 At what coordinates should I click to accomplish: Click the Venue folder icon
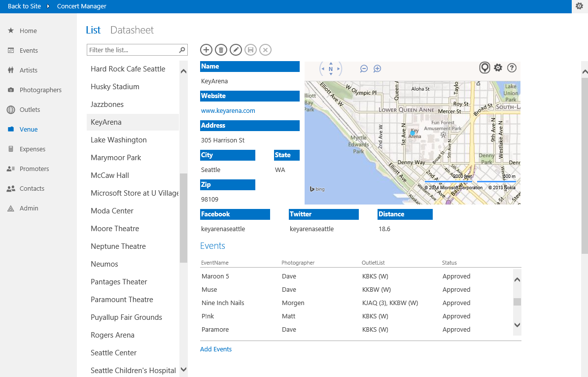click(11, 130)
